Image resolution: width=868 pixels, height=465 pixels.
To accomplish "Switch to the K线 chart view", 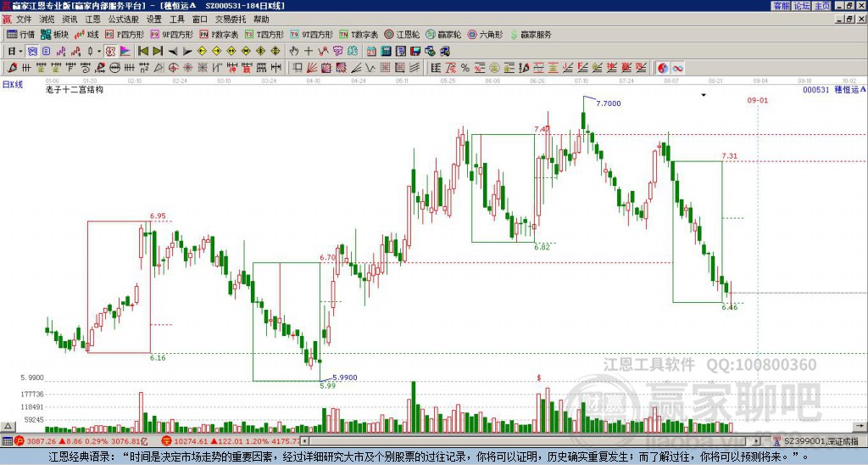I will [x=87, y=34].
